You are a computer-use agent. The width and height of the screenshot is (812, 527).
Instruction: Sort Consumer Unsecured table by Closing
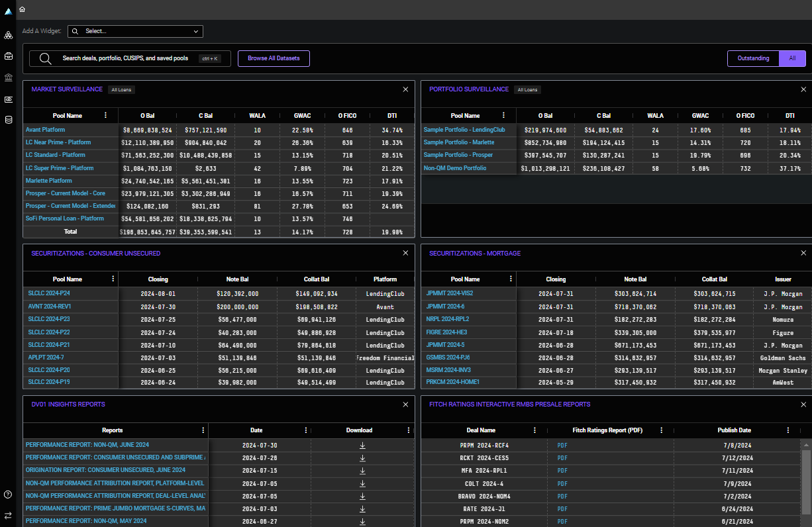[x=158, y=279]
